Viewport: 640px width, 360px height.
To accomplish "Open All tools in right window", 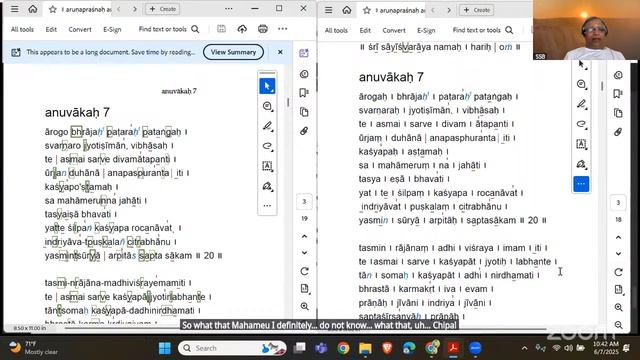I will (336, 30).
